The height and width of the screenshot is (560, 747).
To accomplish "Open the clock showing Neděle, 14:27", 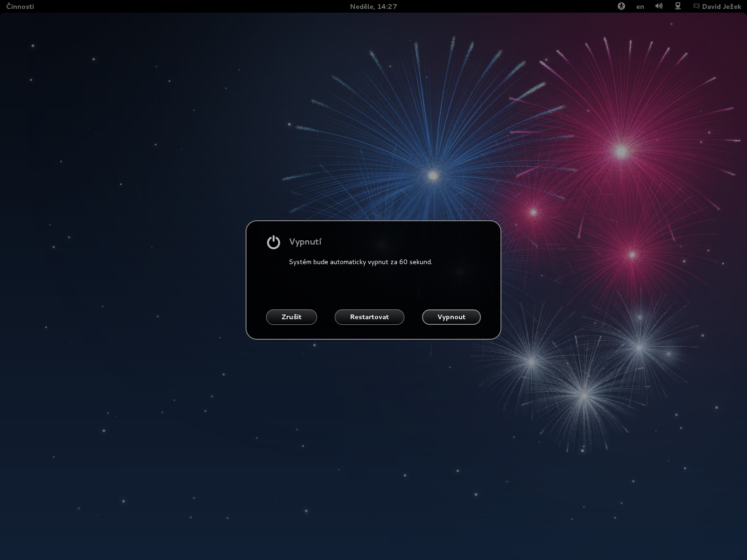I will coord(373,7).
